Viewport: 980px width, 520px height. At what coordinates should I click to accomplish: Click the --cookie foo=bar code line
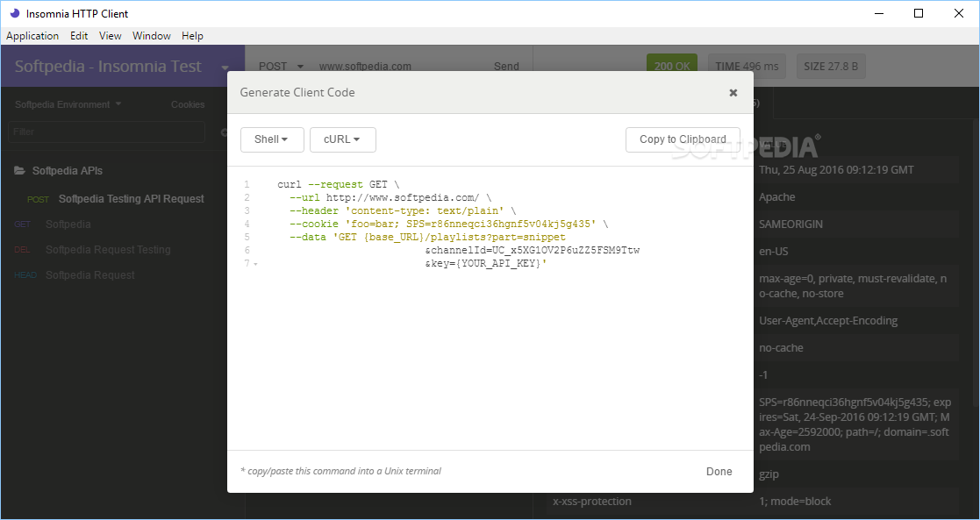pyautogui.click(x=448, y=224)
